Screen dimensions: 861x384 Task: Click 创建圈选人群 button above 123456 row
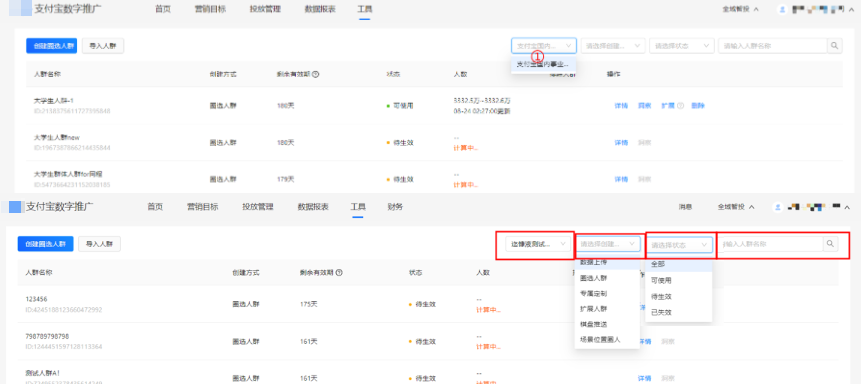point(46,244)
